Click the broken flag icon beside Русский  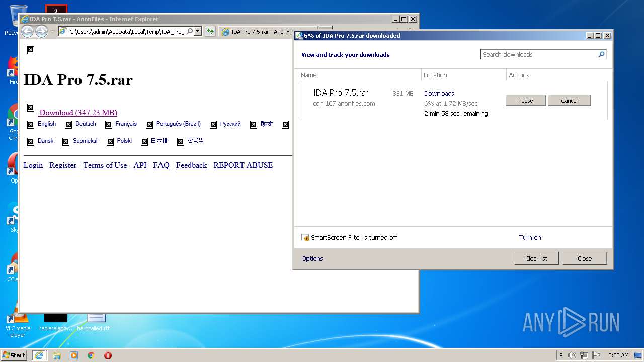pos(213,124)
